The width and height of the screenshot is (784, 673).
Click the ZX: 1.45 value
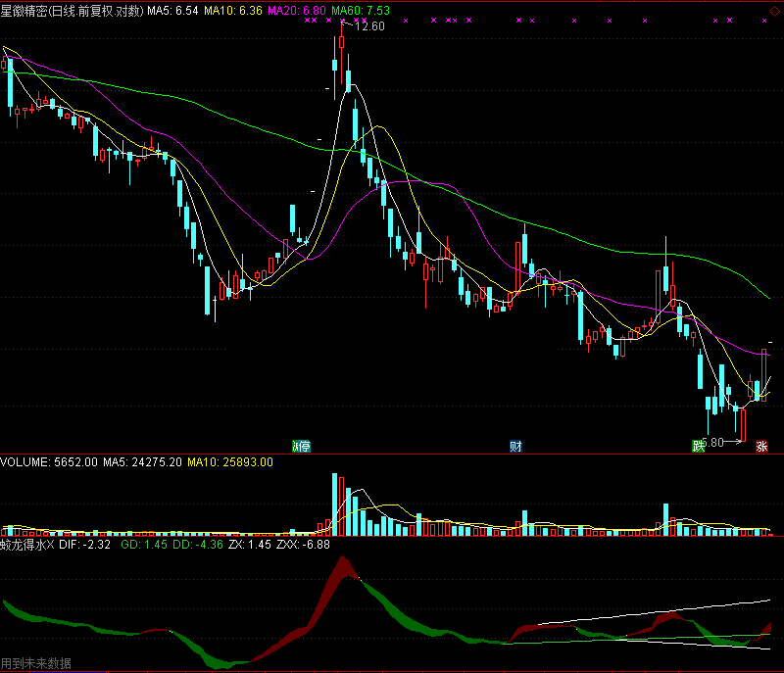pyautogui.click(x=250, y=545)
